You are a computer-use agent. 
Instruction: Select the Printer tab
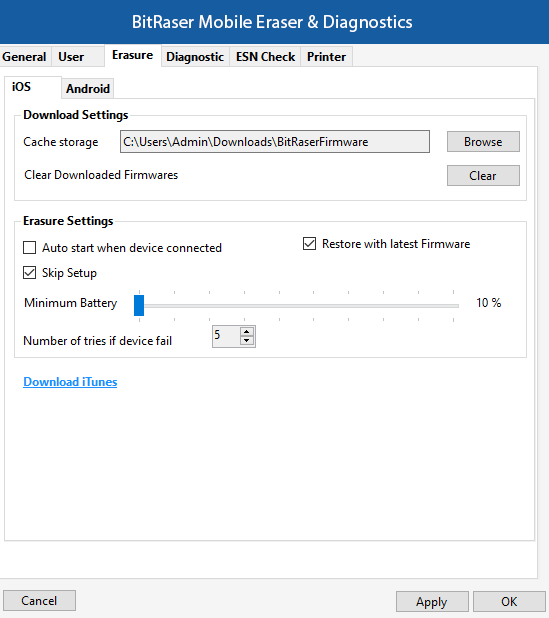pyautogui.click(x=326, y=57)
